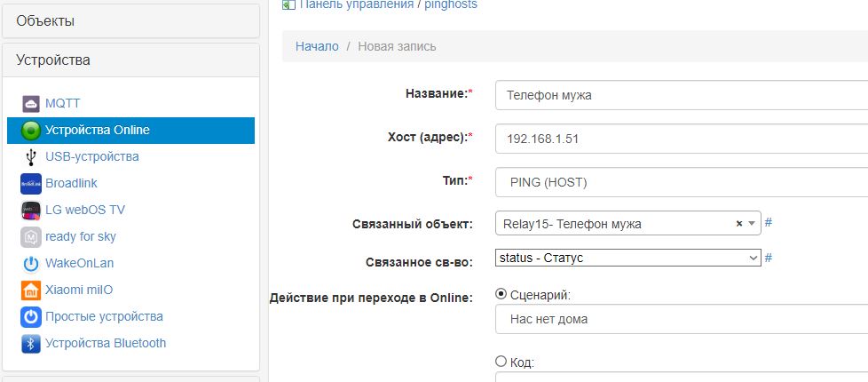Click the Простые устройства power icon
Image resolution: width=868 pixels, height=382 pixels.
click(x=31, y=316)
